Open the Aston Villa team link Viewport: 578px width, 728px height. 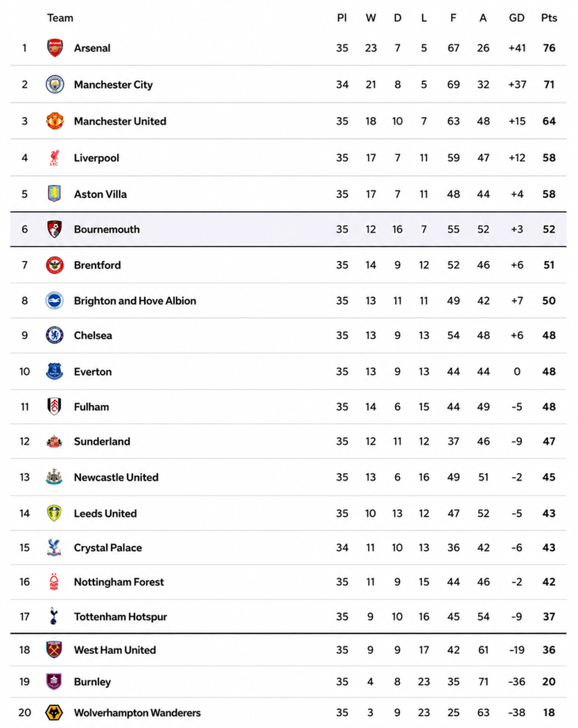[x=100, y=194]
